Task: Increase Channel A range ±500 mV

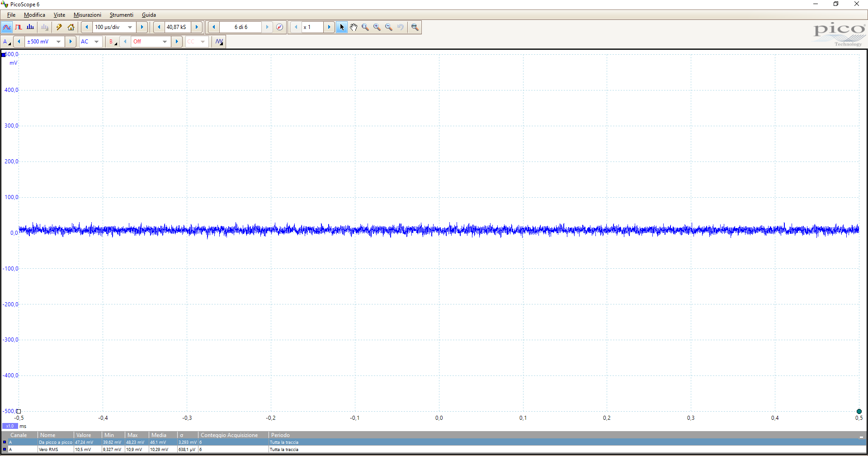Action: (71, 42)
